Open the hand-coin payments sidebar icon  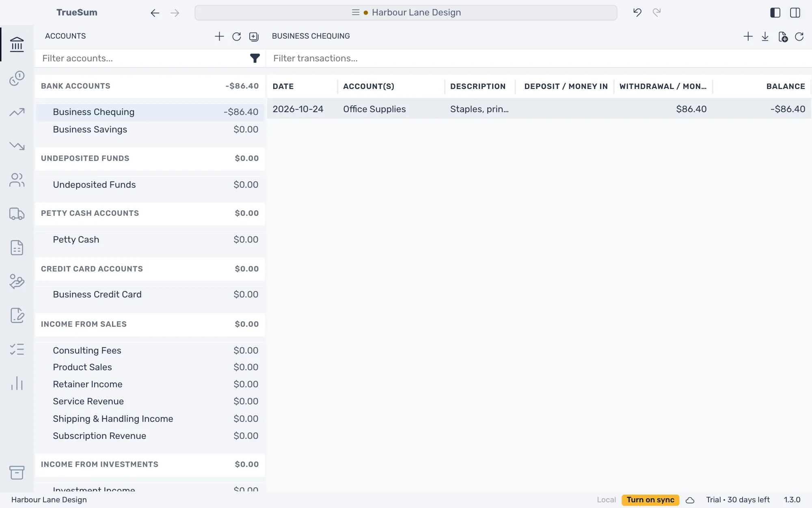tap(17, 281)
